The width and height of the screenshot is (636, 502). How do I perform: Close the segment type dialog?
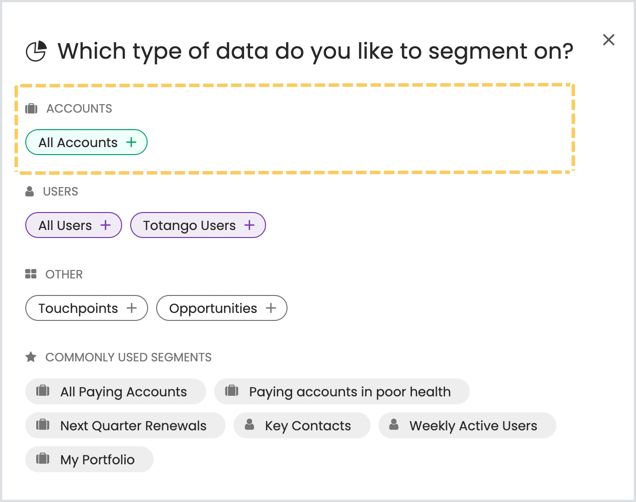tap(608, 40)
